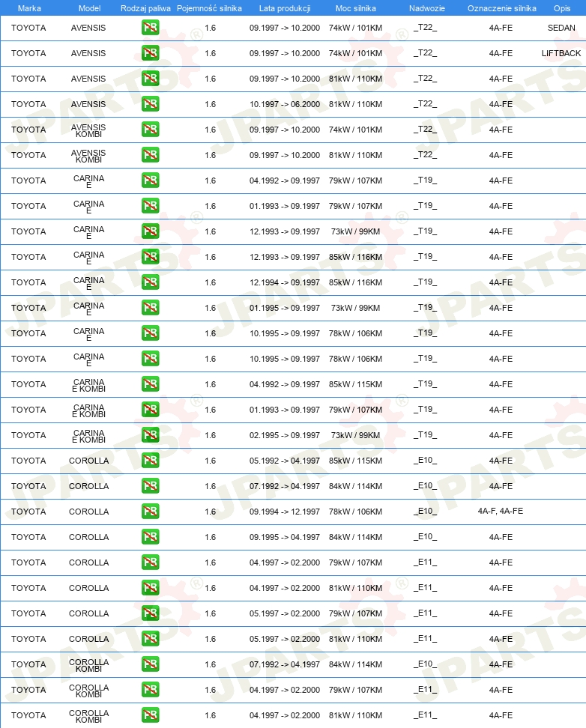
Task: Click fuel icon for Corolla 4A-F, 4A-FE row
Action: pos(150,512)
